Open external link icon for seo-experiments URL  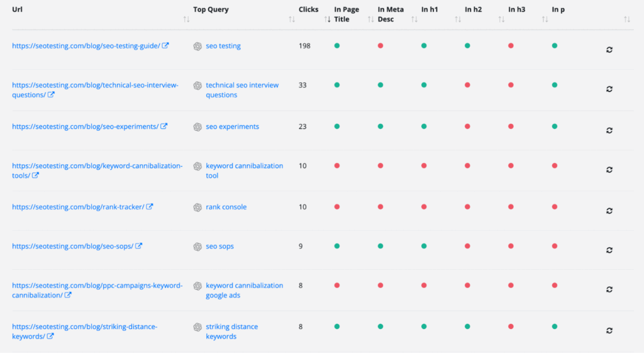(x=164, y=126)
